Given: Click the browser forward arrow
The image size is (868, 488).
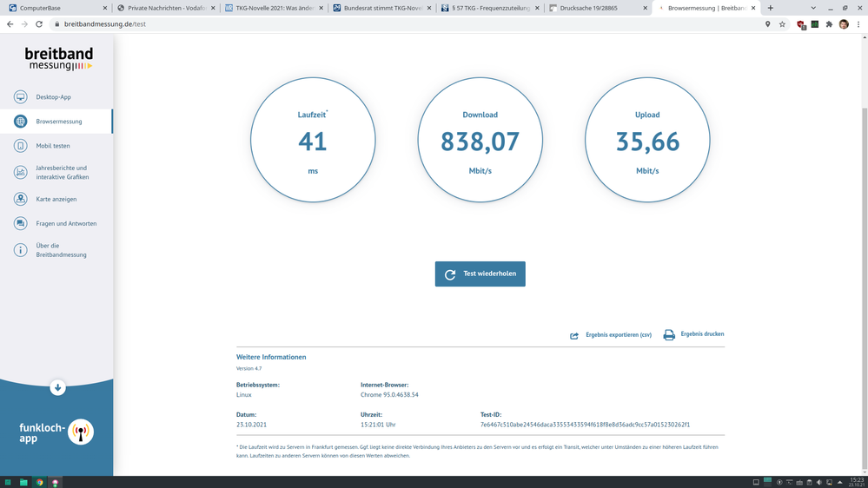Looking at the screenshot, I should click(x=24, y=24).
